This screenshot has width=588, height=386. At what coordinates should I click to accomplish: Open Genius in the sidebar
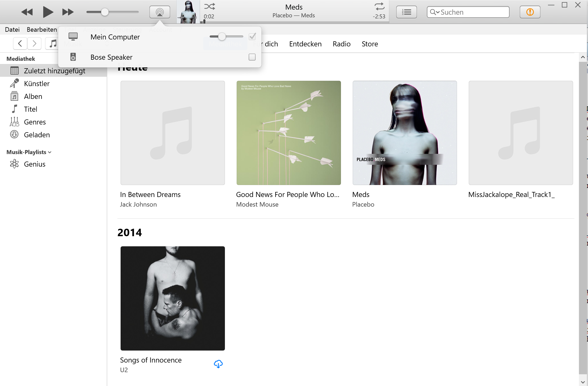point(34,164)
